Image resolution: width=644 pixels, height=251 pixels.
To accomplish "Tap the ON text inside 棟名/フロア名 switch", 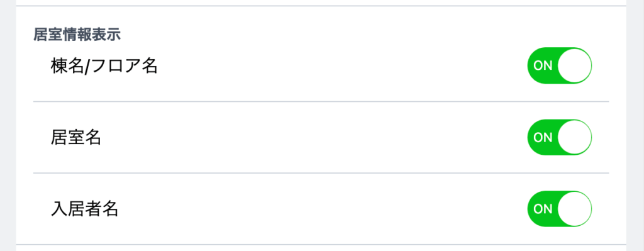I will [x=543, y=65].
